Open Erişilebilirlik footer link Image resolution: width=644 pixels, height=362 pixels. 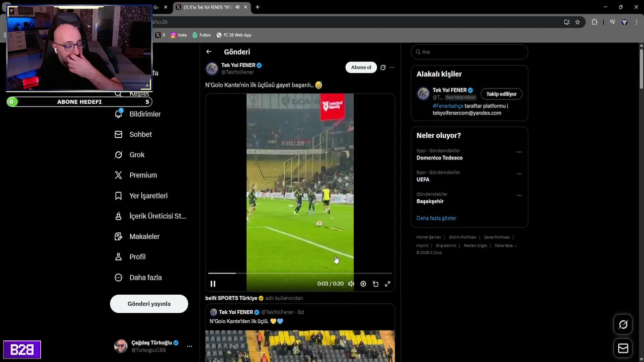point(446,246)
